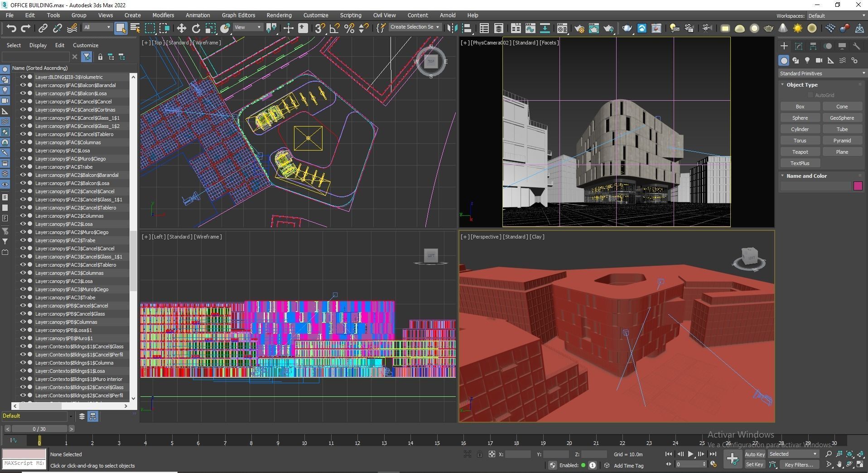868x473 pixels.
Task: Hide layer canopy$FAC$Losa
Action: click(x=23, y=151)
